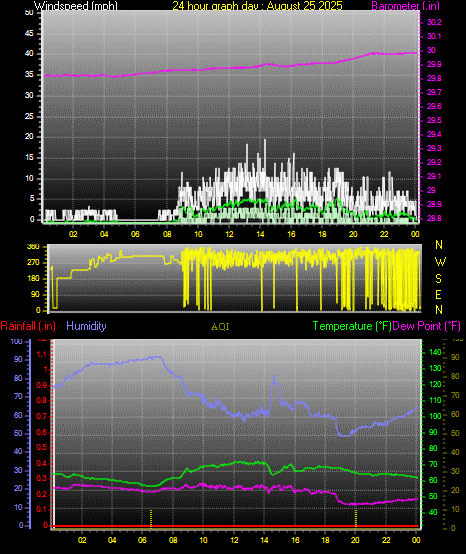Click the windspeed 20 axis value

pyautogui.click(x=29, y=136)
